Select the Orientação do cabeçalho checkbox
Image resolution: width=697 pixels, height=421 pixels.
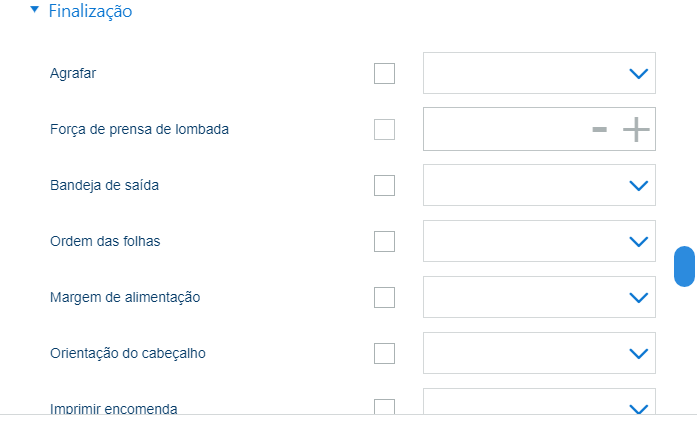(x=384, y=354)
